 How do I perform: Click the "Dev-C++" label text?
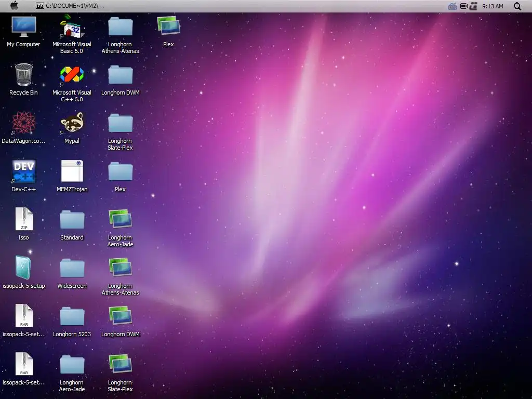tap(23, 189)
